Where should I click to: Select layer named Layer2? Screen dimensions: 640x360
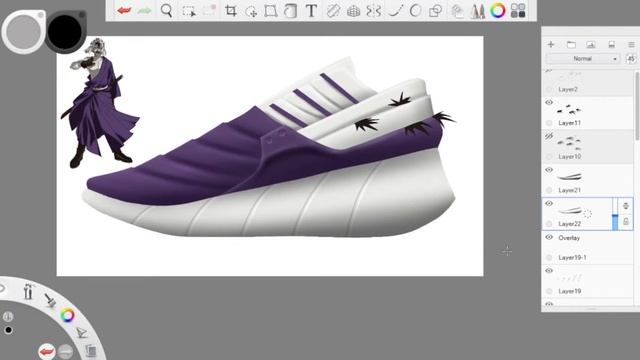tap(568, 89)
